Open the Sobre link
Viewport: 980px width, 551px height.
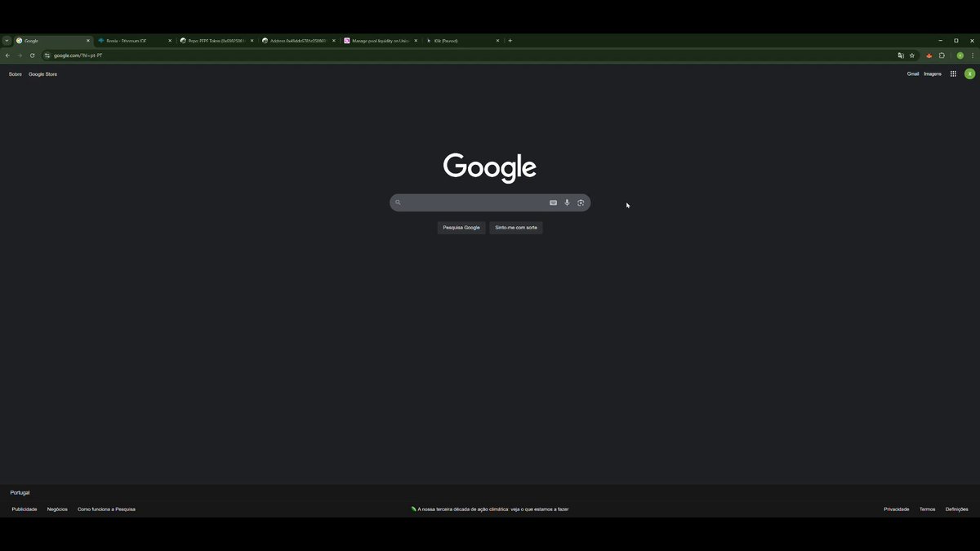point(16,74)
